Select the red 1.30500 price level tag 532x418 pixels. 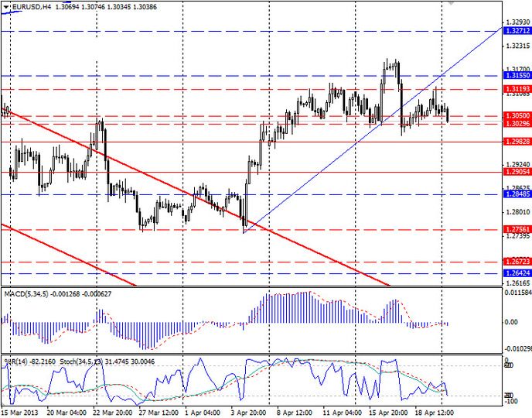point(516,115)
